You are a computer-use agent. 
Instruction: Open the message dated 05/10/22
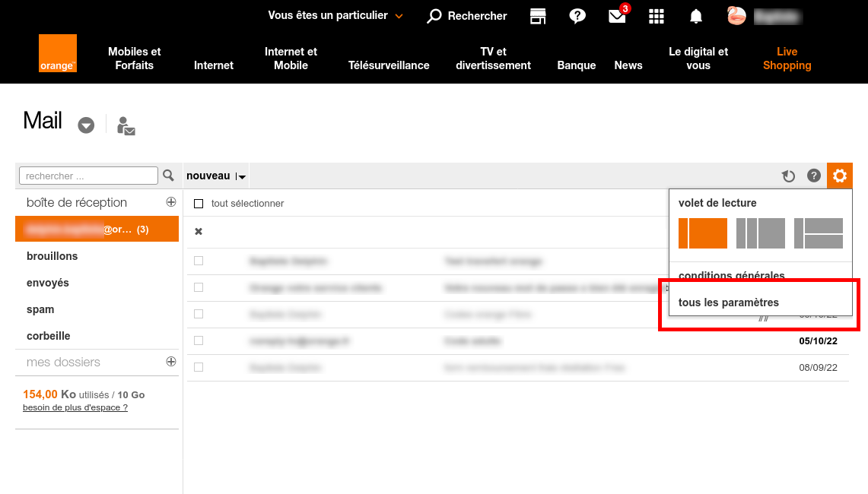point(517,340)
